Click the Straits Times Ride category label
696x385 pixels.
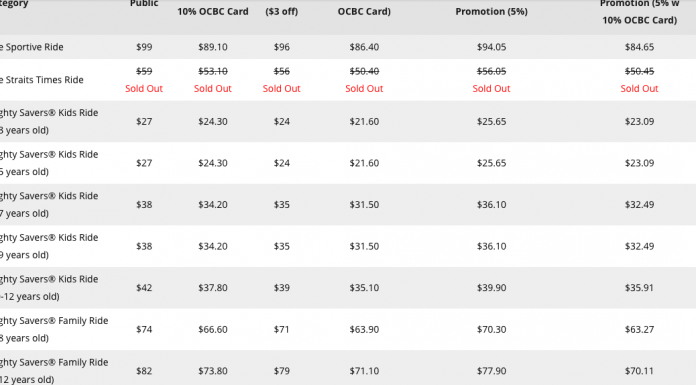click(x=42, y=80)
